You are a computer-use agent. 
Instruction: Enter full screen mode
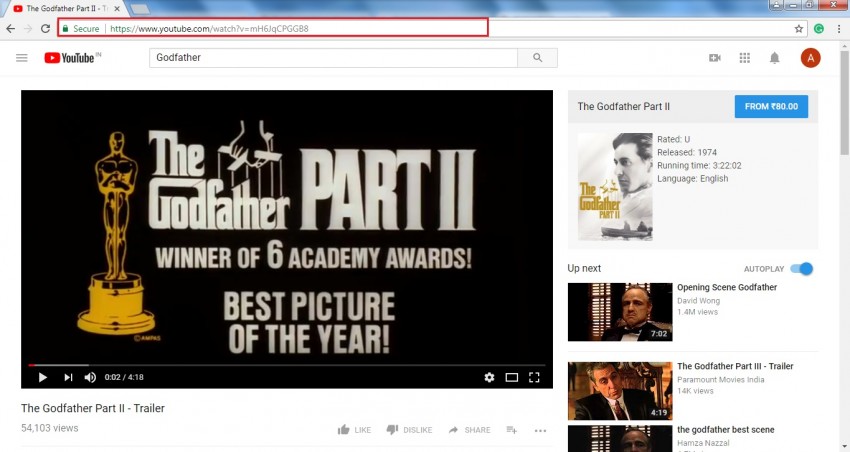(x=534, y=377)
